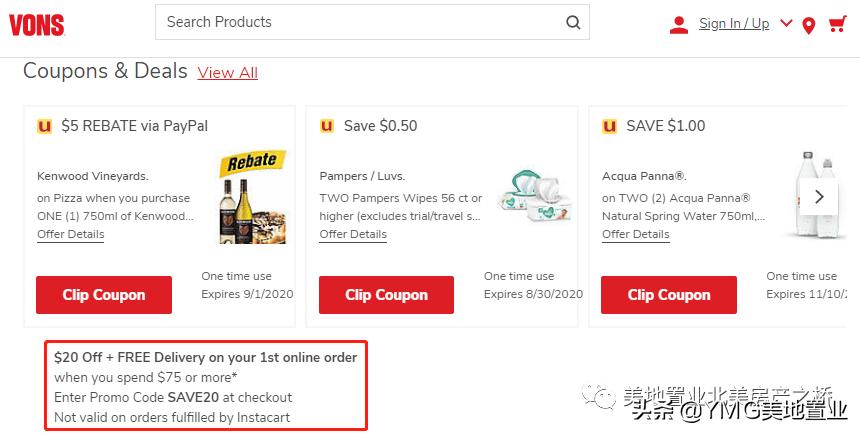This screenshot has width=860, height=434.
Task: Click the account profile icon
Action: pos(679,24)
